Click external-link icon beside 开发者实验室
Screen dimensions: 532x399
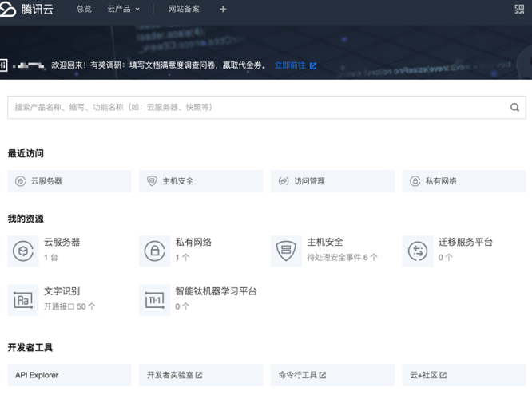click(x=199, y=375)
